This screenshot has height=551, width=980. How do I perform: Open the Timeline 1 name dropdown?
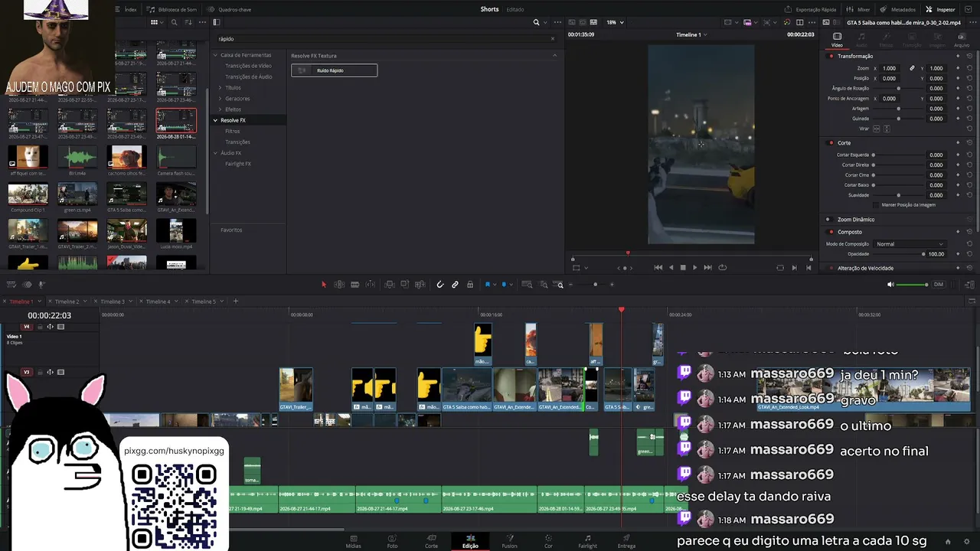click(691, 34)
